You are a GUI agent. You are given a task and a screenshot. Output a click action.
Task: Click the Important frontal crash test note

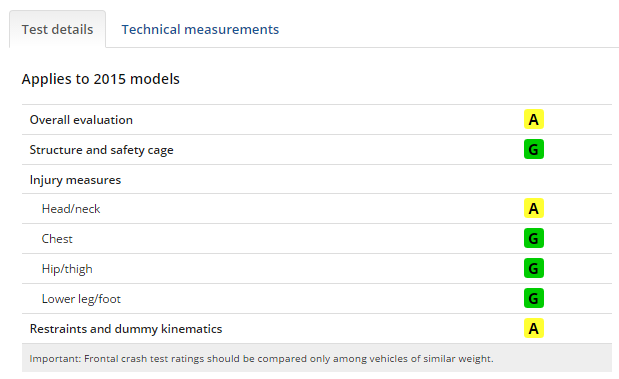(x=261, y=358)
